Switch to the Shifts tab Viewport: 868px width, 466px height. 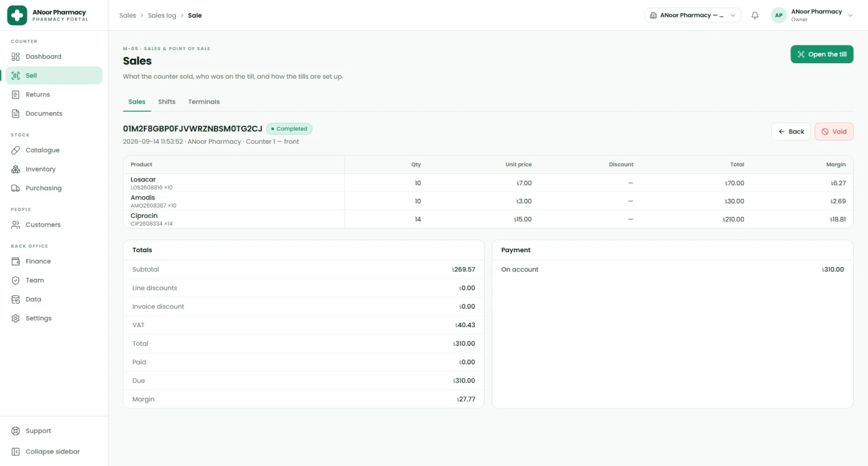pyautogui.click(x=167, y=102)
